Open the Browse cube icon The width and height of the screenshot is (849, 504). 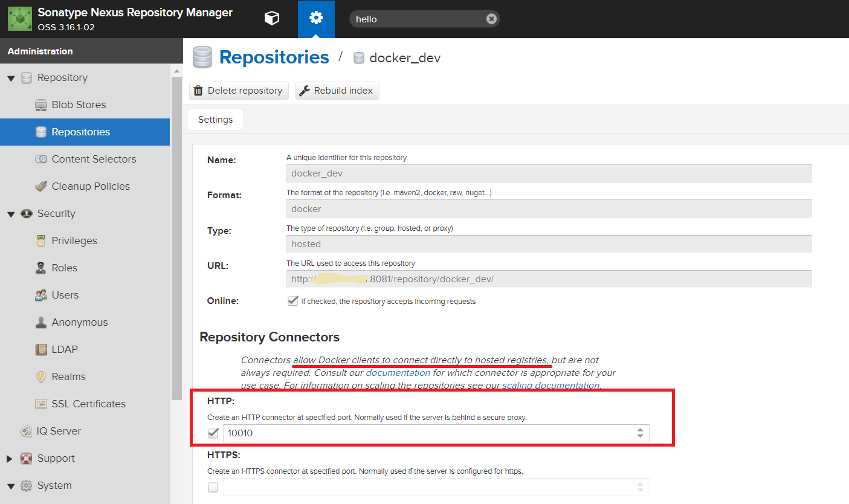pyautogui.click(x=272, y=19)
